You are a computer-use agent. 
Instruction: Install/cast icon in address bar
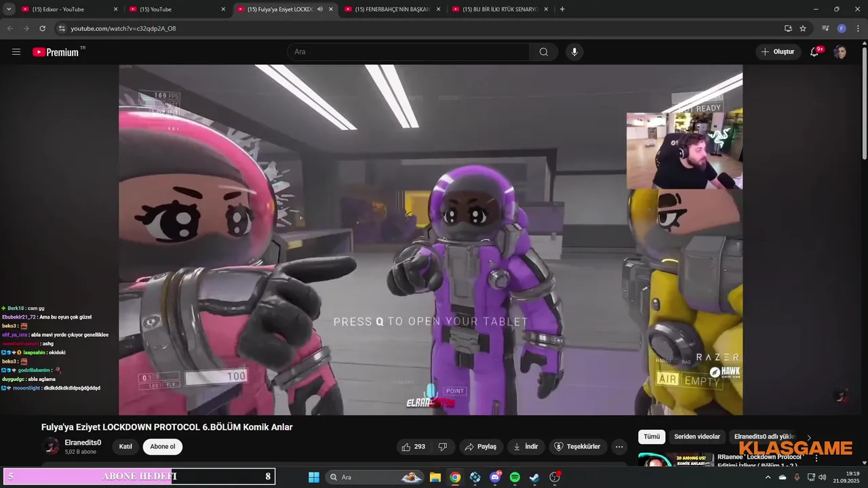point(788,28)
